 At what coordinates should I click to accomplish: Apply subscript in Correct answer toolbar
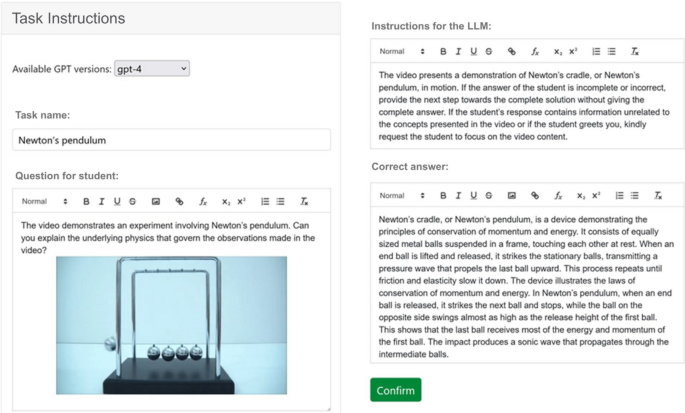click(581, 196)
